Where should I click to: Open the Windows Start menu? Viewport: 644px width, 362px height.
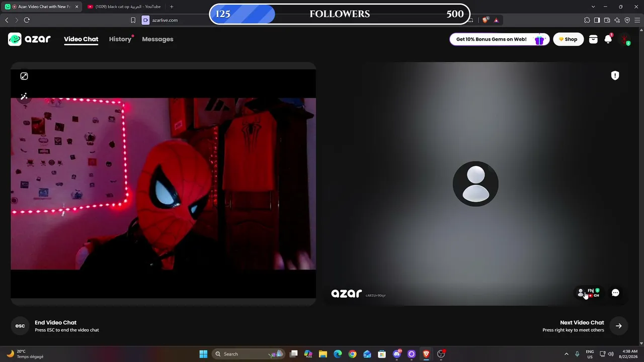203,354
